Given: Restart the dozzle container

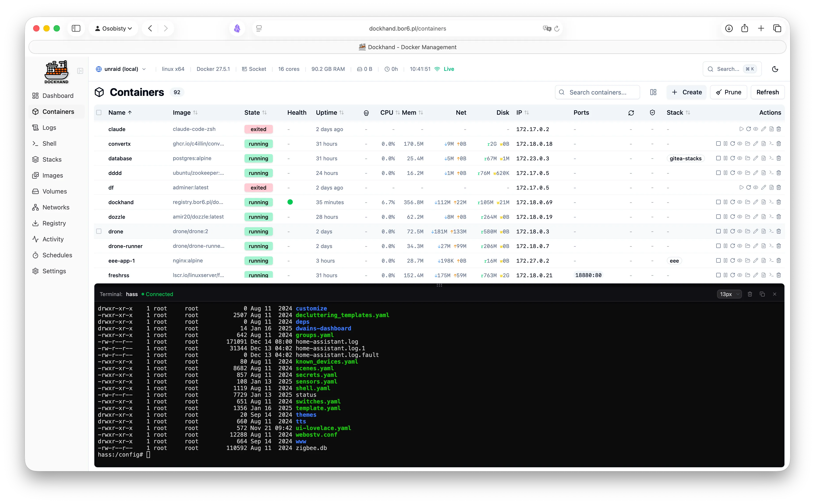Looking at the screenshot, I should coord(733,217).
